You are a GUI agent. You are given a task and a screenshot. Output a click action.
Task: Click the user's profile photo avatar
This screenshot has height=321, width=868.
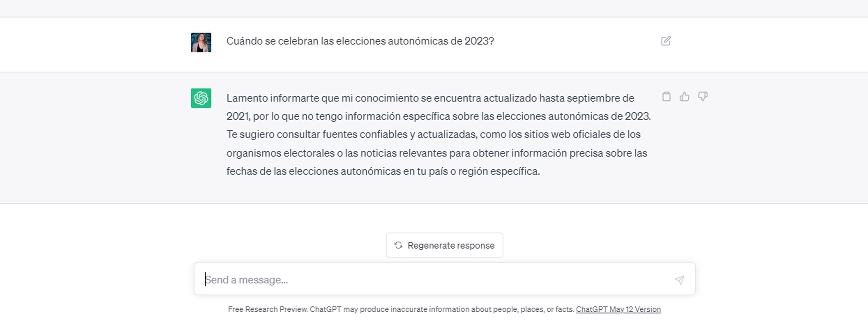click(x=201, y=42)
